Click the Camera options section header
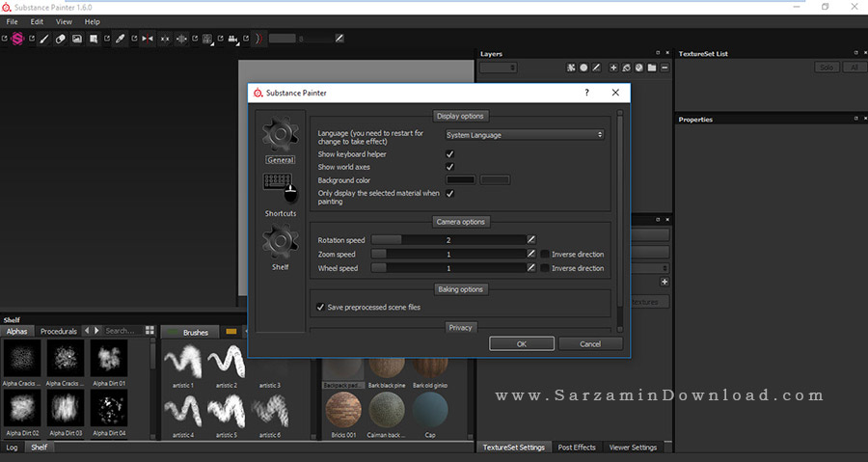The width and height of the screenshot is (868, 462). pyautogui.click(x=460, y=221)
